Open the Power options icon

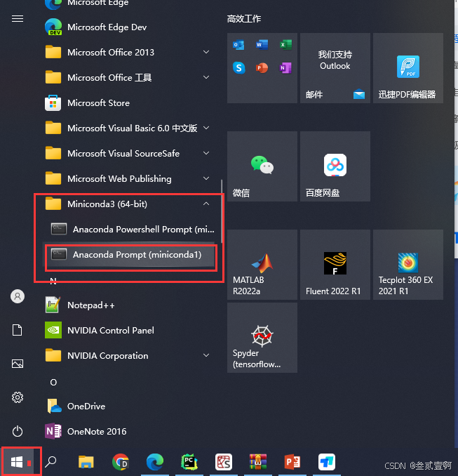click(18, 431)
